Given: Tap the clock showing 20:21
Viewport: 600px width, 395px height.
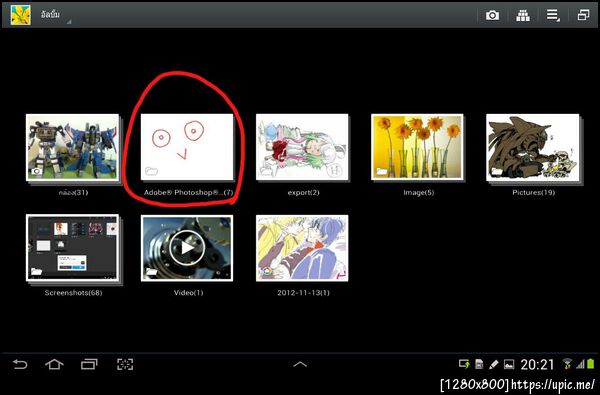Looking at the screenshot, I should [537, 365].
